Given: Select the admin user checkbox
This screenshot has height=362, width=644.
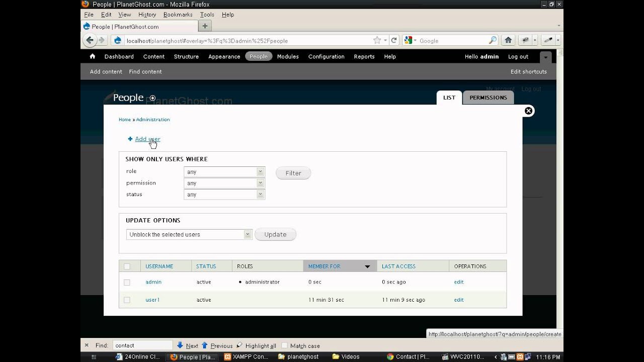Looking at the screenshot, I should [127, 283].
